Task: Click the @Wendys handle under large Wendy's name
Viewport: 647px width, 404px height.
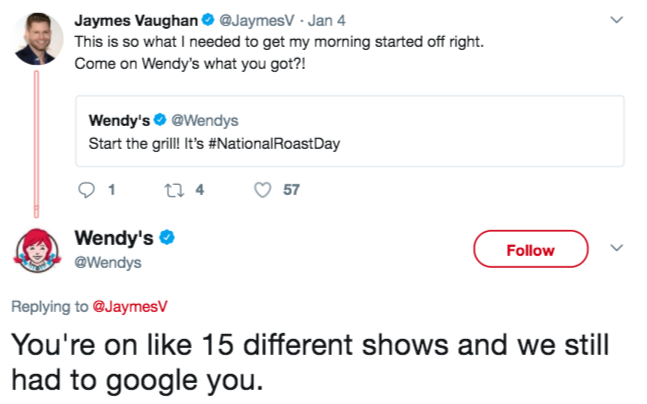Action: (x=108, y=262)
